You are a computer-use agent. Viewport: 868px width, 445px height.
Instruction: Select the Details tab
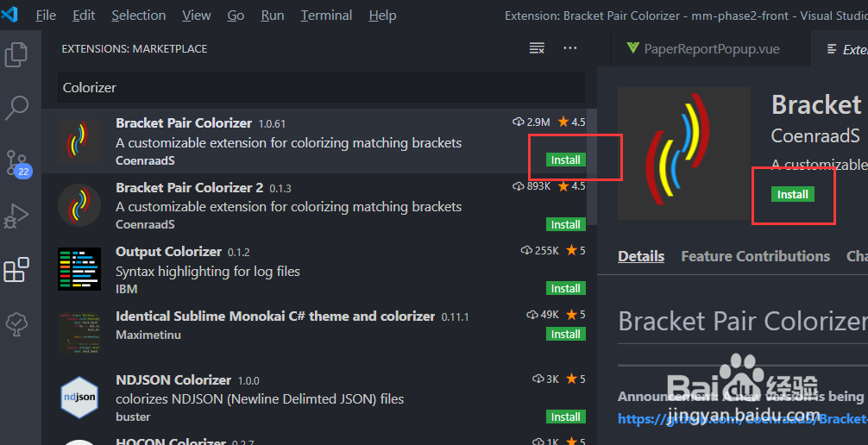click(x=641, y=256)
